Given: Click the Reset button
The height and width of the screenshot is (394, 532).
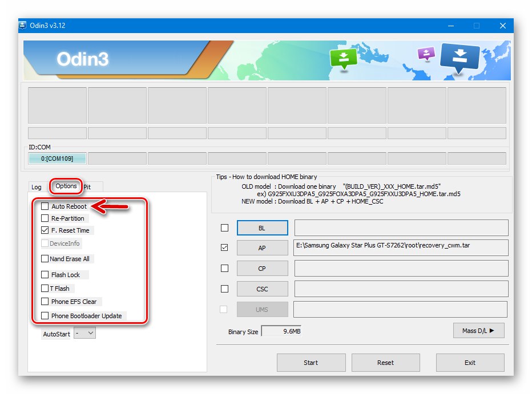Looking at the screenshot, I should click(386, 363).
